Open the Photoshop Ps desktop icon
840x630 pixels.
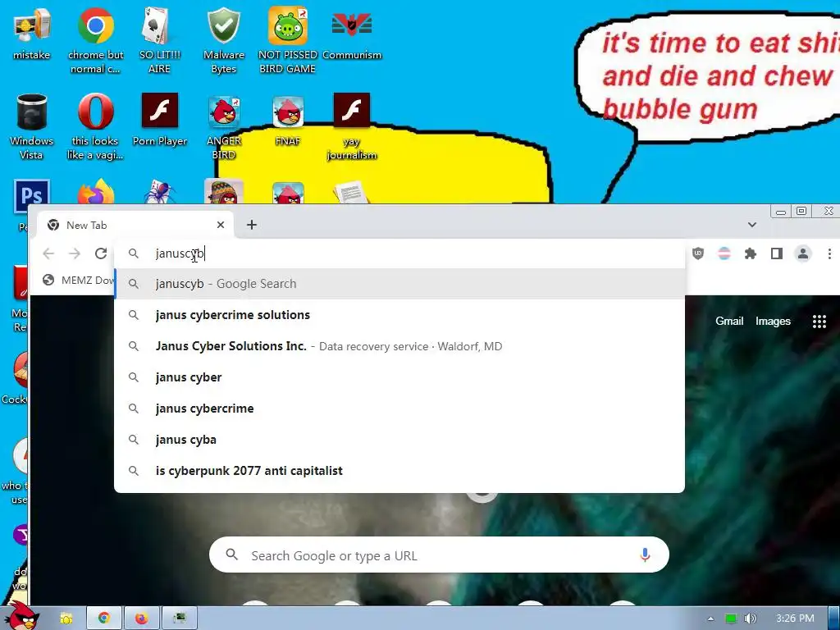pos(31,196)
